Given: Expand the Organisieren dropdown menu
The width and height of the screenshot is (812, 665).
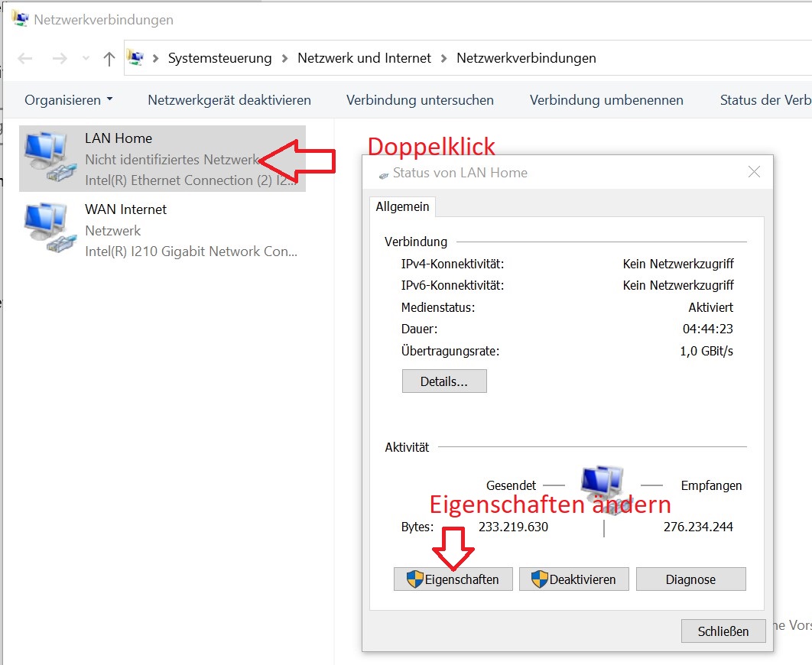Looking at the screenshot, I should click(68, 100).
